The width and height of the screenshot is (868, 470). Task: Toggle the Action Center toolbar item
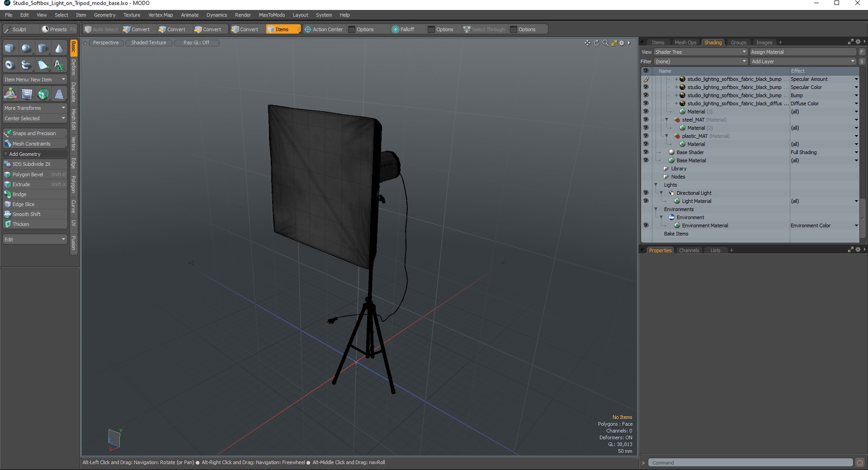click(x=324, y=29)
